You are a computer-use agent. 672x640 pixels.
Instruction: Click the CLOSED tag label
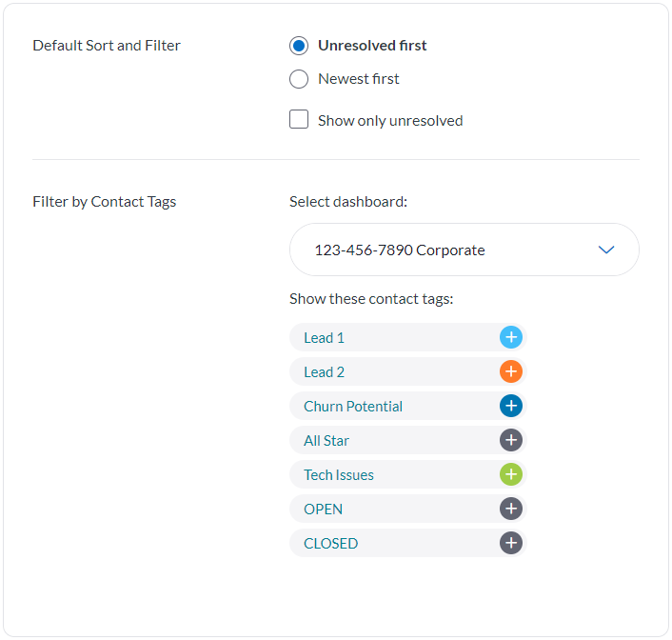pos(331,544)
